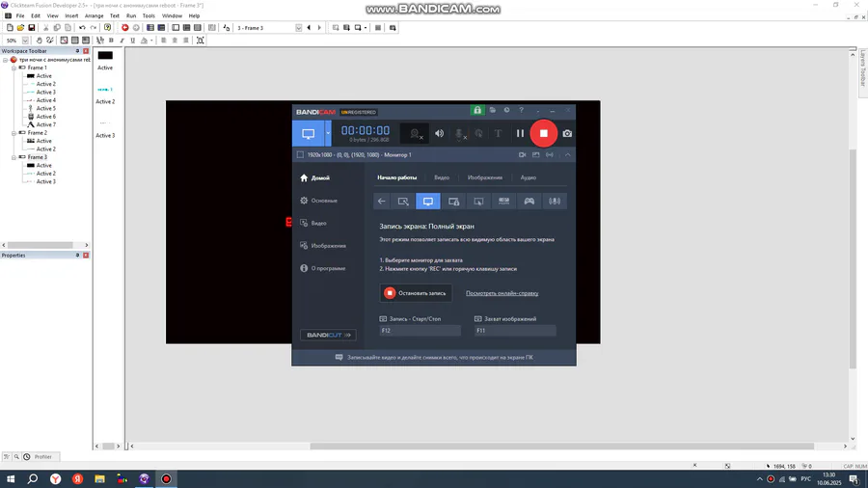The width and height of the screenshot is (868, 488).
Task: Click the red Run Application icon
Action: point(125,28)
